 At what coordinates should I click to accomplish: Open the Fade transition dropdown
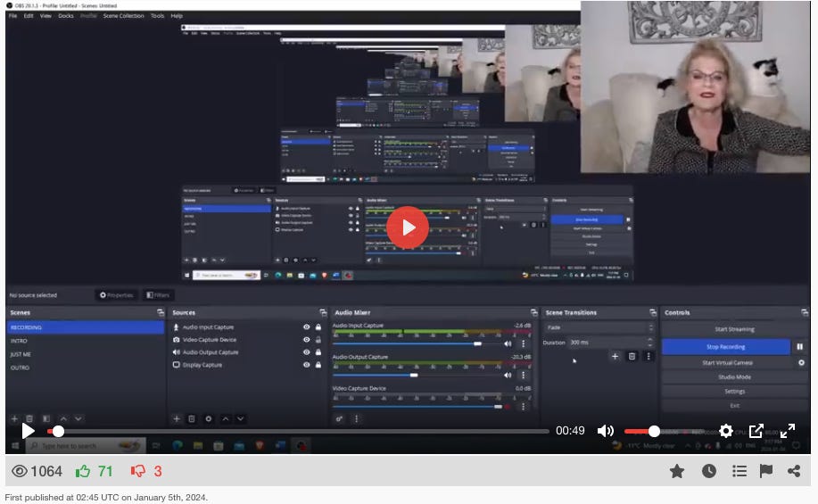[x=599, y=327]
